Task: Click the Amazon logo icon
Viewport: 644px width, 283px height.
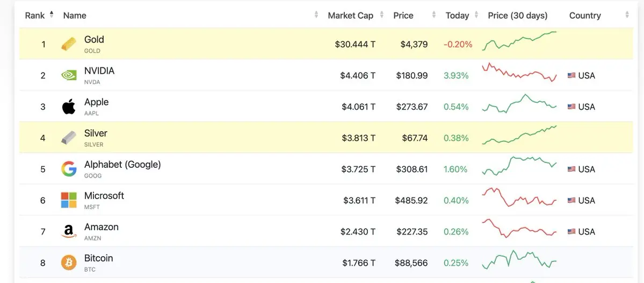Action: (69, 231)
